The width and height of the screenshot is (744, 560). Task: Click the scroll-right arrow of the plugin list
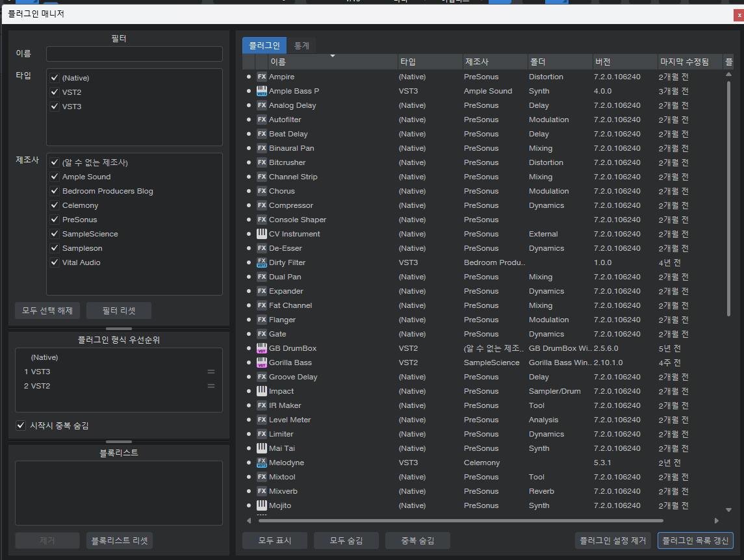(717, 520)
